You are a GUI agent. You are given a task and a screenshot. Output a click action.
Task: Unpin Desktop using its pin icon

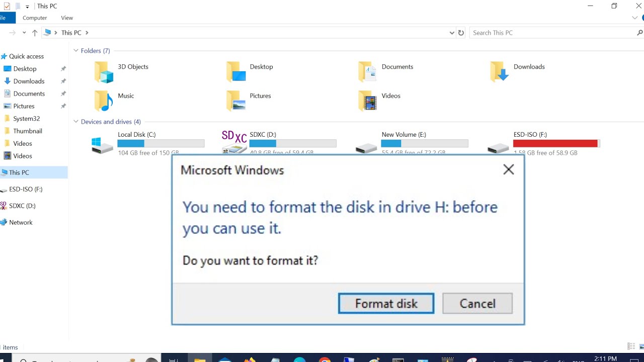[x=63, y=69]
